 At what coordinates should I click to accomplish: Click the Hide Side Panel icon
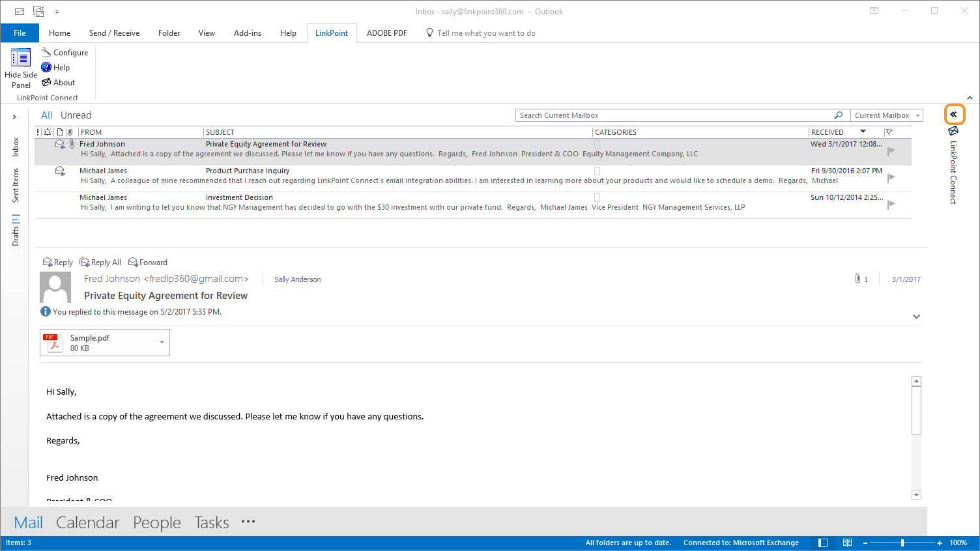21,58
